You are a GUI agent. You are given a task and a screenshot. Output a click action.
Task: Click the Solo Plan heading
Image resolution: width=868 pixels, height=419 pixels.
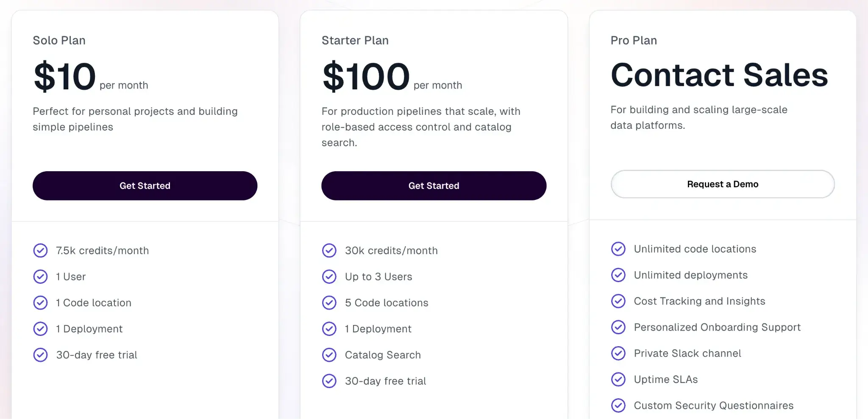[59, 40]
